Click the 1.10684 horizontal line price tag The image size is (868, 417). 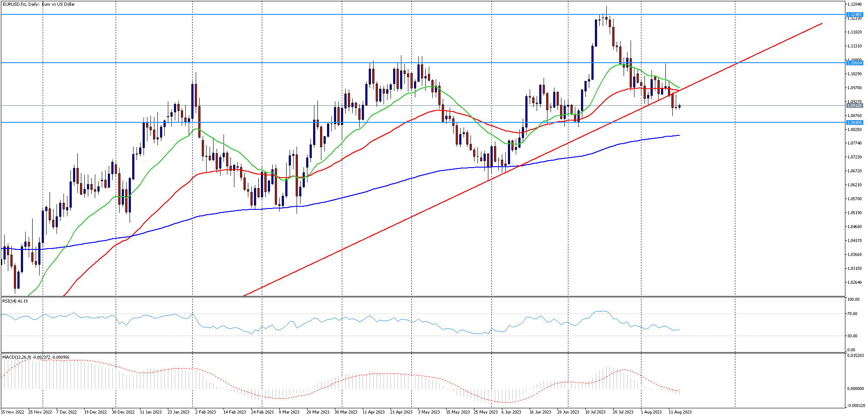click(x=855, y=63)
